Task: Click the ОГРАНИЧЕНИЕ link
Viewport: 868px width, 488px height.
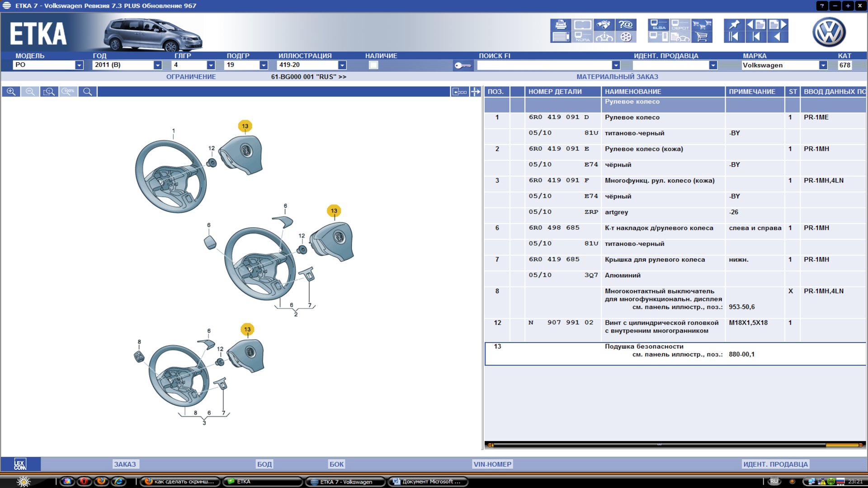Action: (x=191, y=77)
